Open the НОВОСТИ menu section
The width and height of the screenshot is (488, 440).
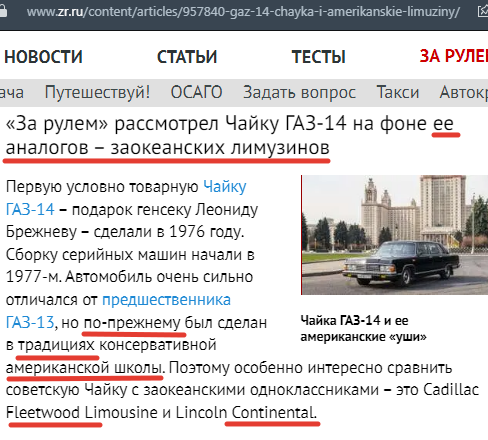tap(43, 56)
